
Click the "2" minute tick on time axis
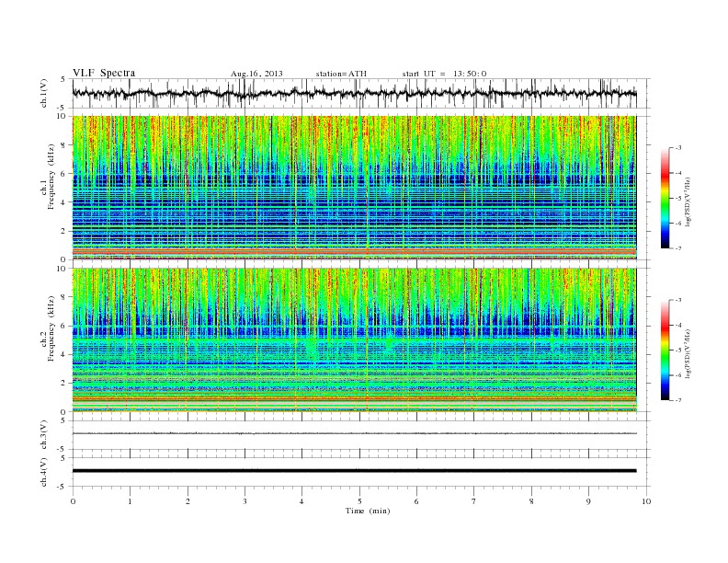[x=188, y=501]
